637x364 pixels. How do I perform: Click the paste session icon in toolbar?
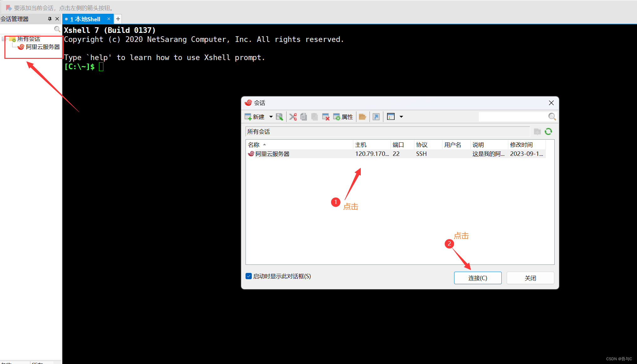click(314, 117)
